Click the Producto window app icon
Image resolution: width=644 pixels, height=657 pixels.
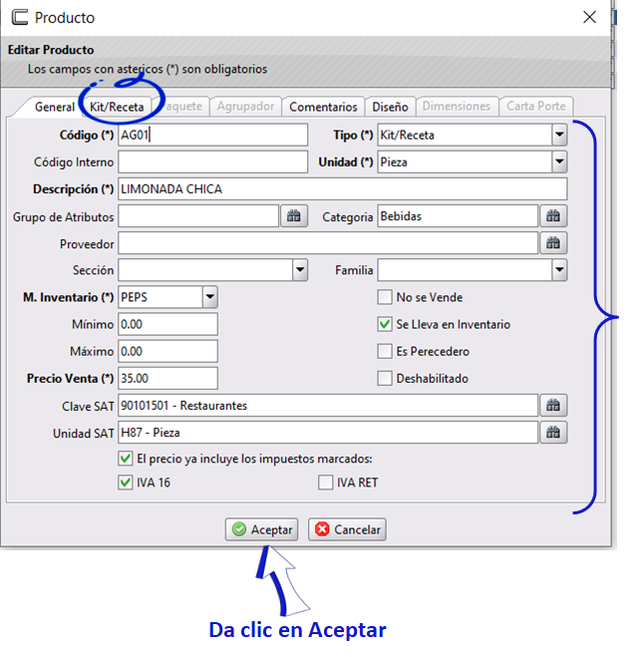pos(19,17)
